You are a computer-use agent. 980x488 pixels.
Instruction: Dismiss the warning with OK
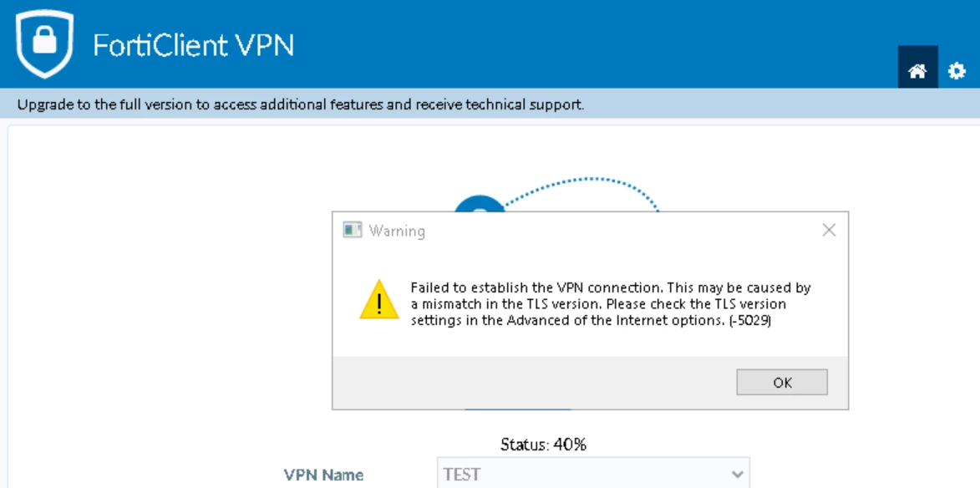click(782, 383)
